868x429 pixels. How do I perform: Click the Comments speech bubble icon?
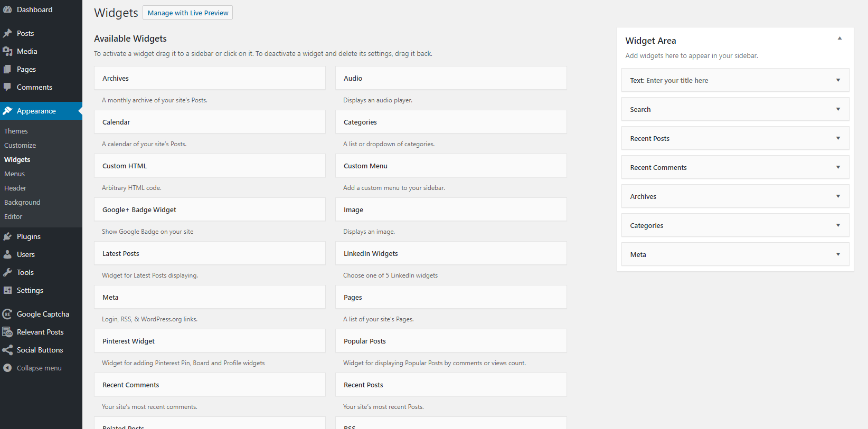[x=7, y=87]
